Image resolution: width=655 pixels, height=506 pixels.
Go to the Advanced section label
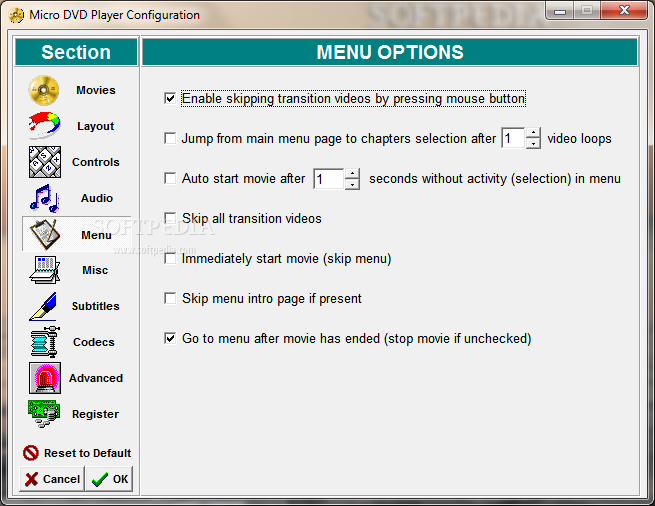pyautogui.click(x=96, y=378)
